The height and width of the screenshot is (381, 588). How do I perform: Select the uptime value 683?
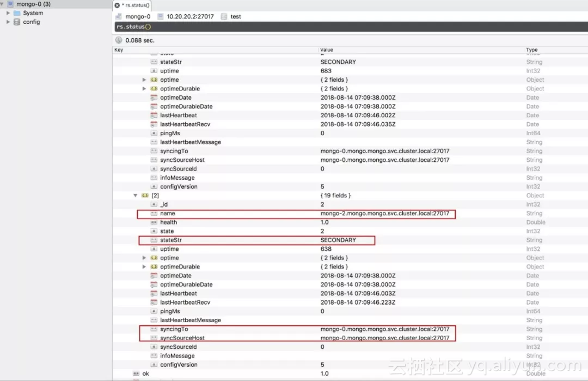[326, 70]
